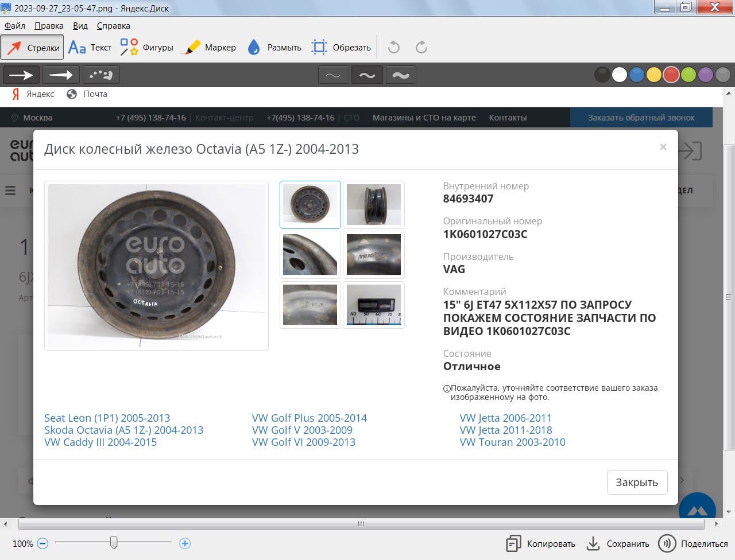
Task: Click the Закрыть button in the dialog
Action: 637,483
